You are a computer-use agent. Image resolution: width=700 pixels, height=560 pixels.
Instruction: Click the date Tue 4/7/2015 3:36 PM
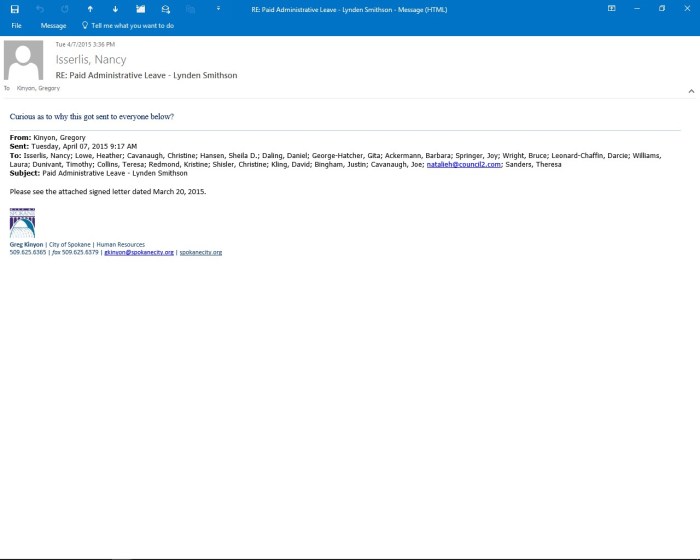(x=85, y=44)
